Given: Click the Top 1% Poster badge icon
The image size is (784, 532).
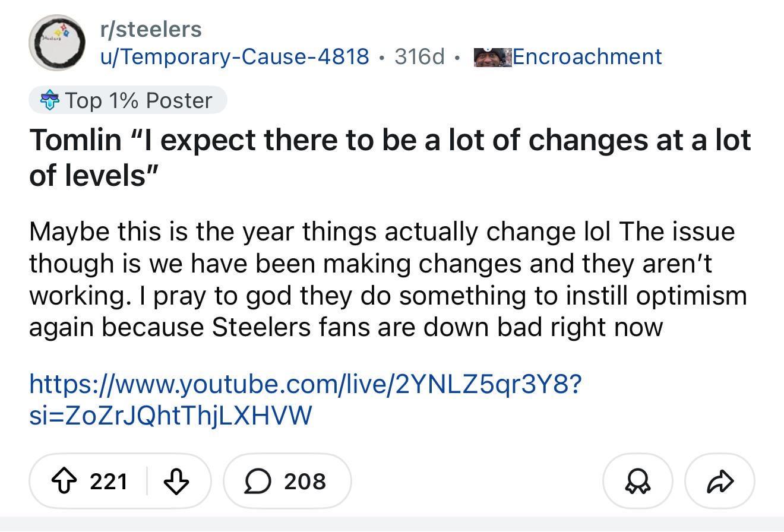Looking at the screenshot, I should (x=49, y=100).
